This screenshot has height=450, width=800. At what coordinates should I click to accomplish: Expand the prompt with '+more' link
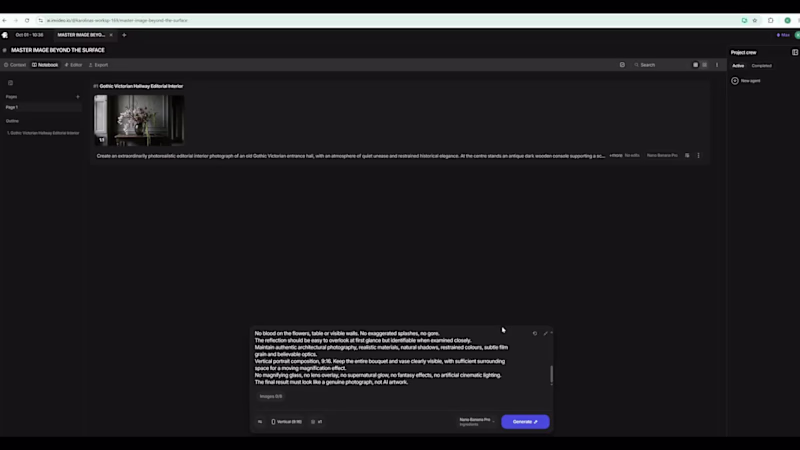[616, 156]
